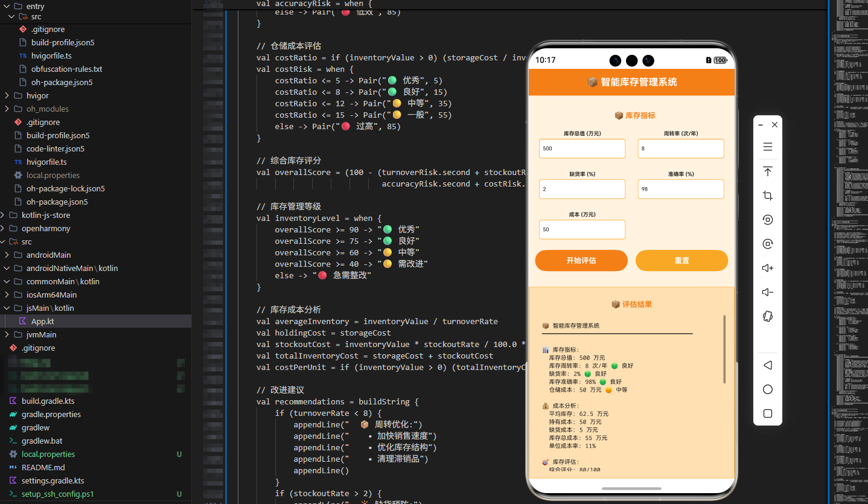The image size is (868, 504).
Task: Click the emulator hamburger menu icon
Action: (x=768, y=147)
